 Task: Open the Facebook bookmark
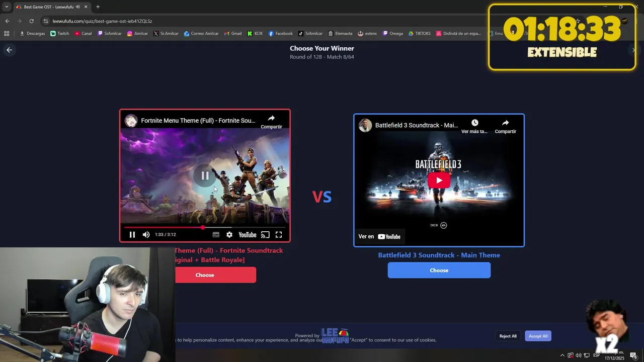click(x=280, y=34)
